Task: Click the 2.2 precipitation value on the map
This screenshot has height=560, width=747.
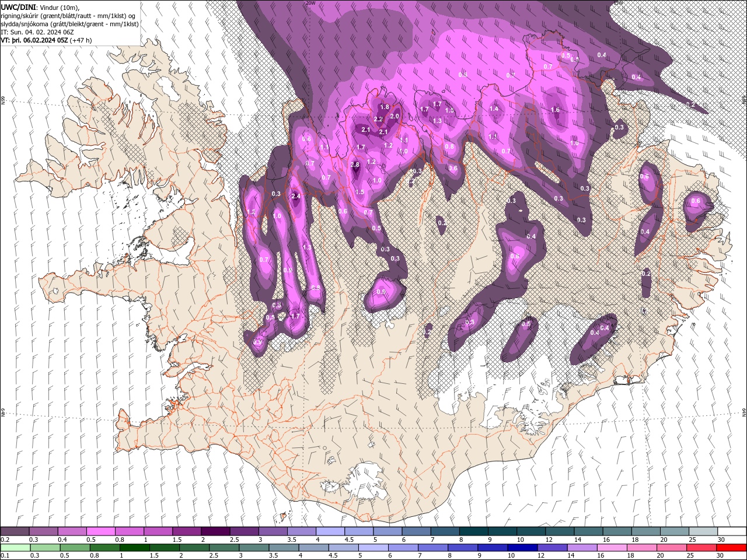Action: click(x=378, y=120)
